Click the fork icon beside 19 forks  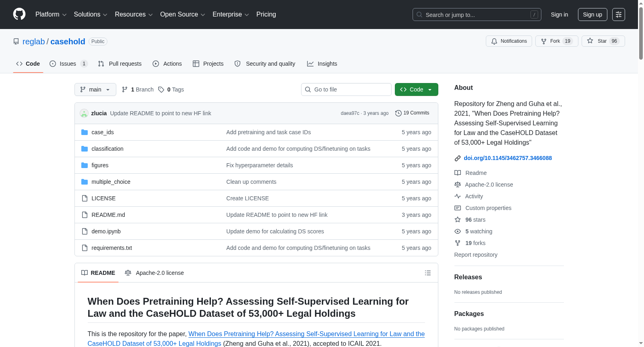point(458,243)
